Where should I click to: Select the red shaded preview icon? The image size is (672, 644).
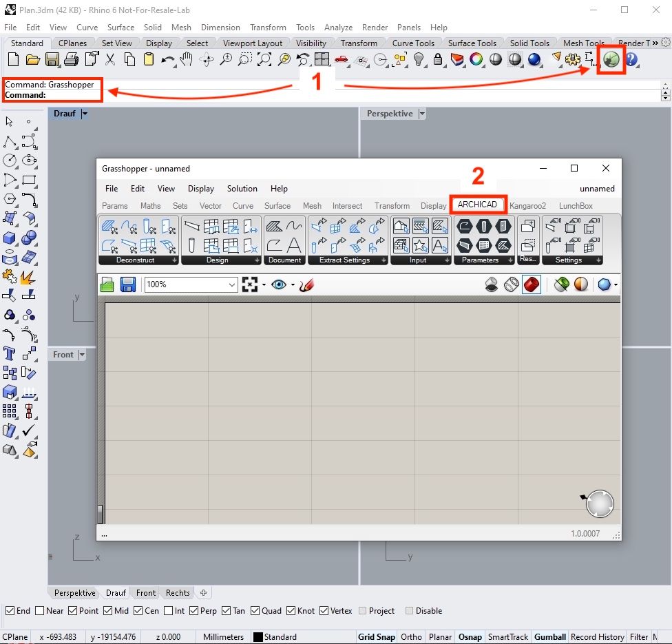pos(532,284)
